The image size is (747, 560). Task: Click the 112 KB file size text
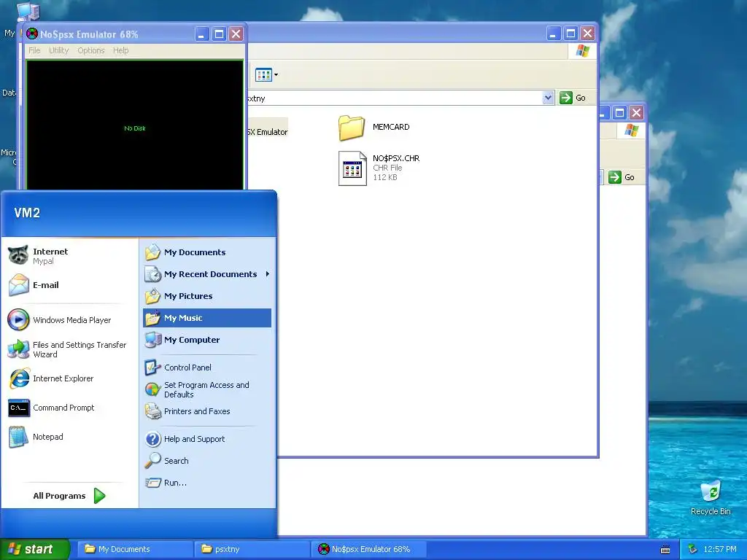385,178
